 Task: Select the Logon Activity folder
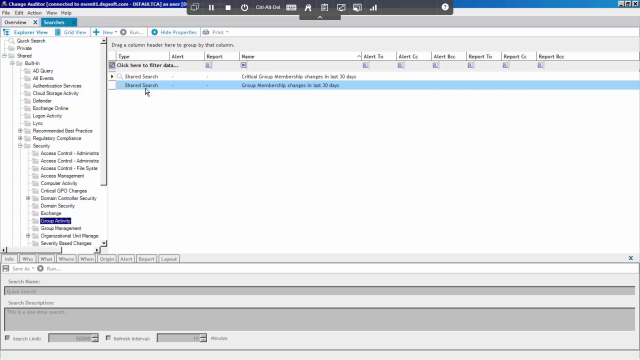(47, 116)
